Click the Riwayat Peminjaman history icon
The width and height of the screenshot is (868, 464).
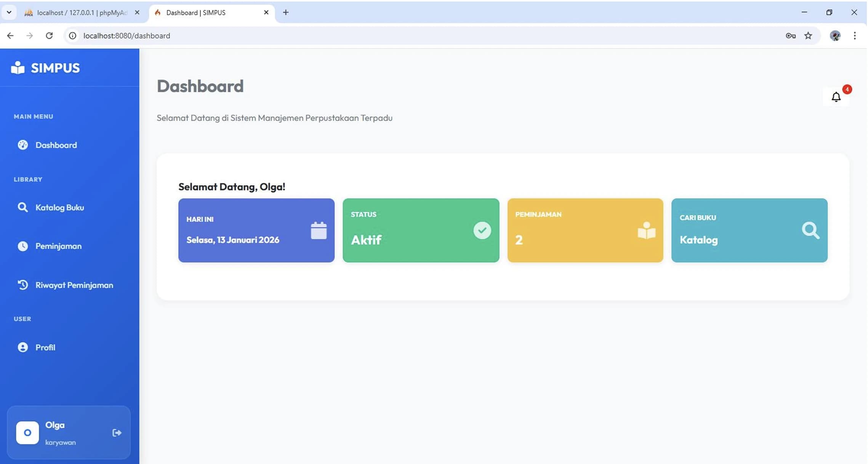[x=23, y=285]
